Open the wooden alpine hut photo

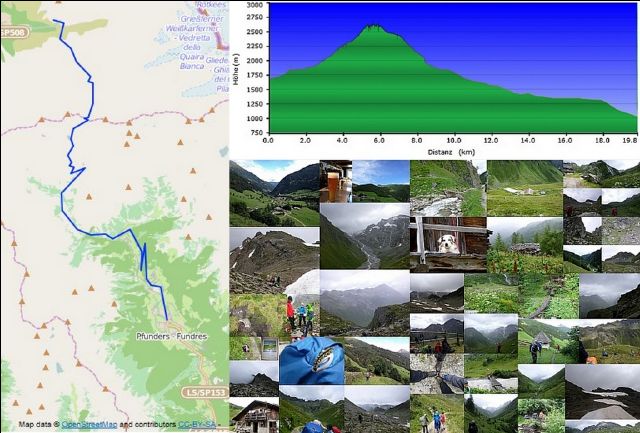point(253,414)
